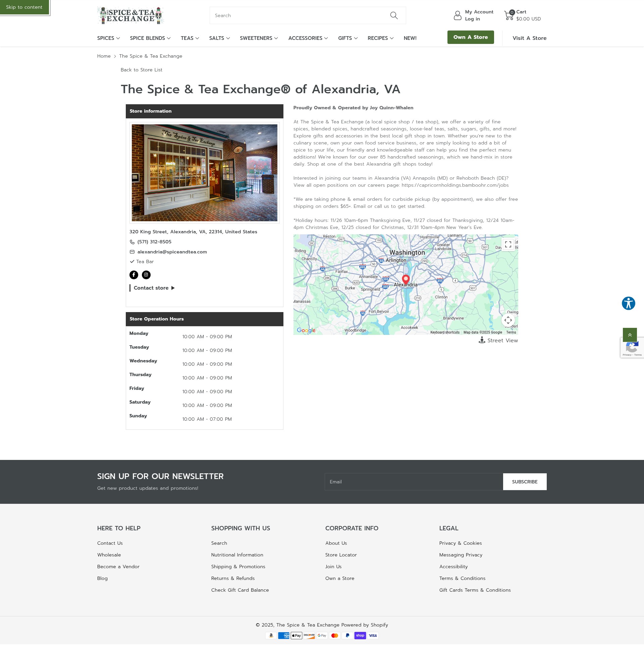
Task: Expand the Sweeteners dropdown menu
Action: 259,38
